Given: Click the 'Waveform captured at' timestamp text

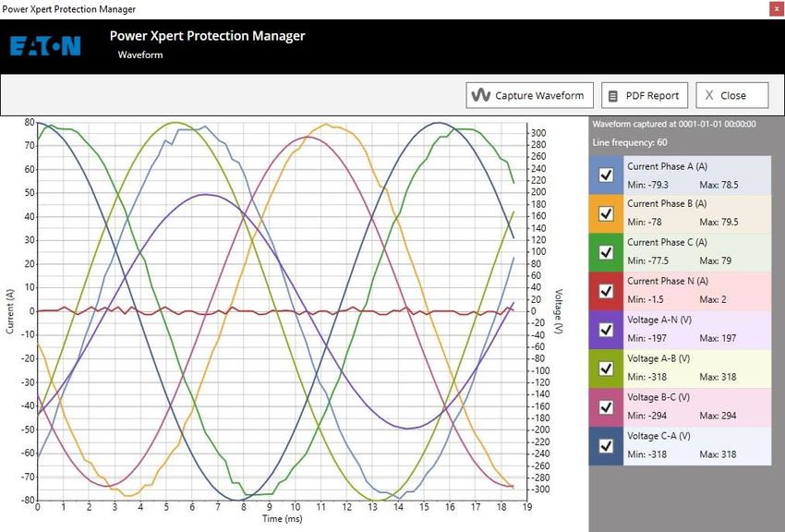Looking at the screenshot, I should 674,124.
